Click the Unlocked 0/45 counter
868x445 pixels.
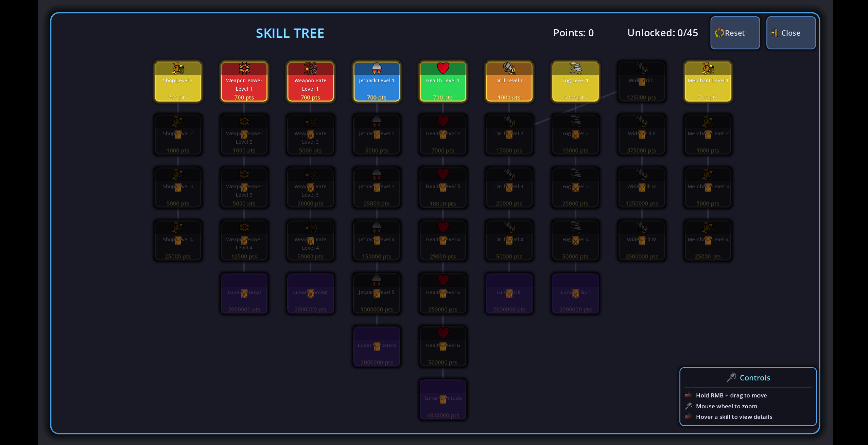[663, 33]
